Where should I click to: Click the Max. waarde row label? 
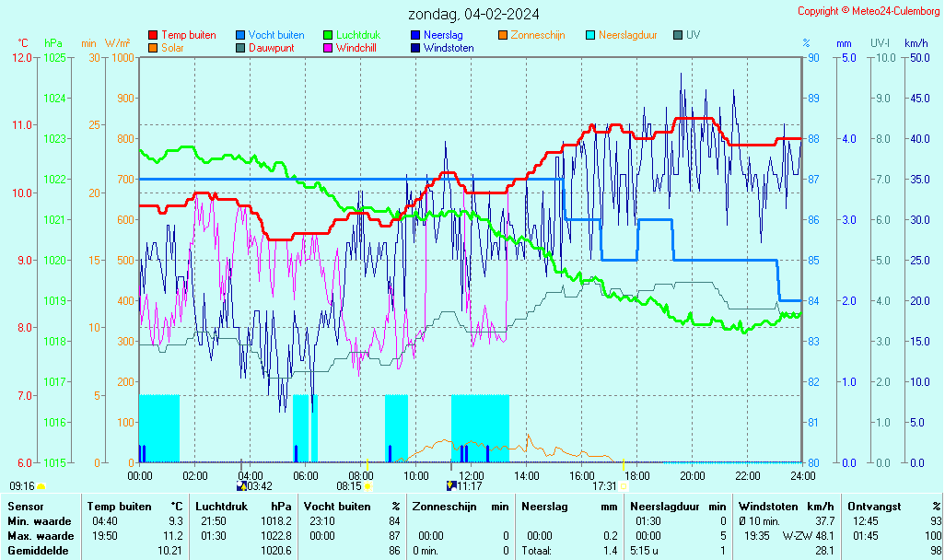(x=40, y=536)
